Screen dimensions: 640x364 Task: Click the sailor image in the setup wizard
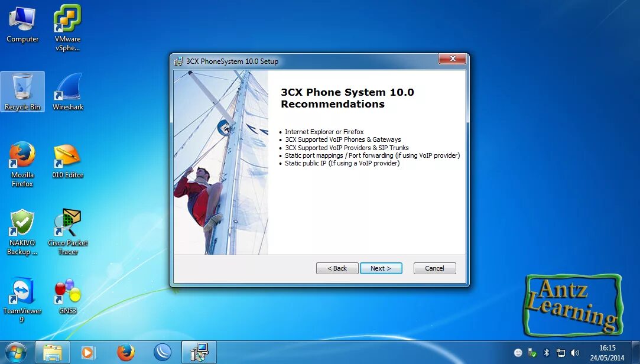pyautogui.click(x=221, y=162)
